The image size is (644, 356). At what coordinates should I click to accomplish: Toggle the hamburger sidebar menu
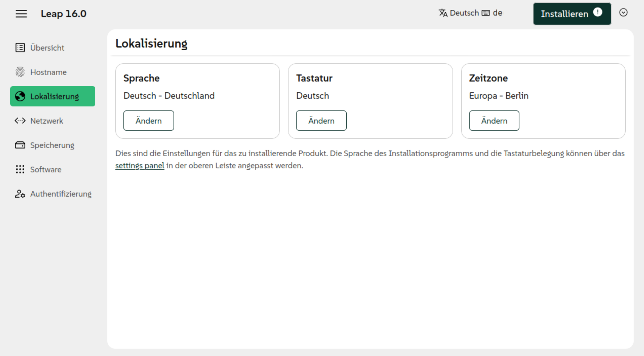coord(21,14)
